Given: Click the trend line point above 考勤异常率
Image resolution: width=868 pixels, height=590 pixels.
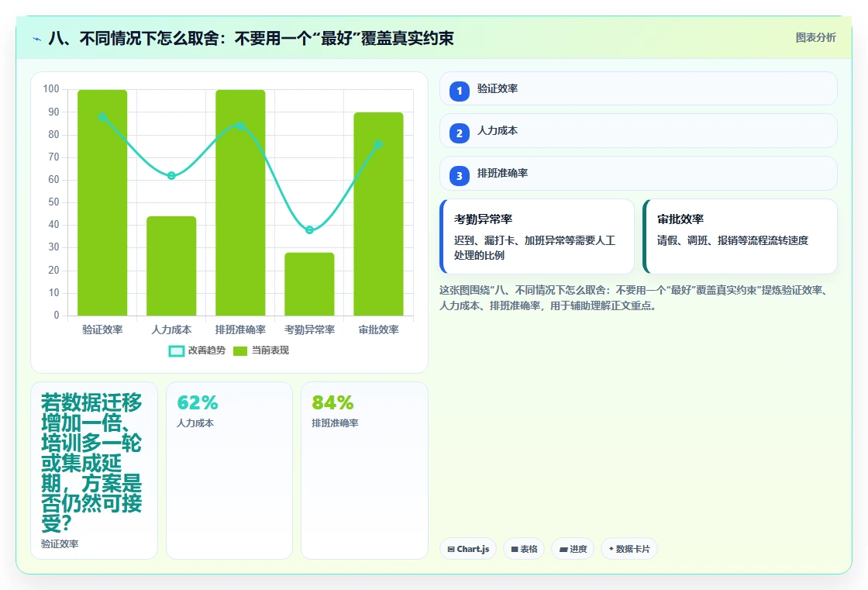Looking at the screenshot, I should (309, 230).
